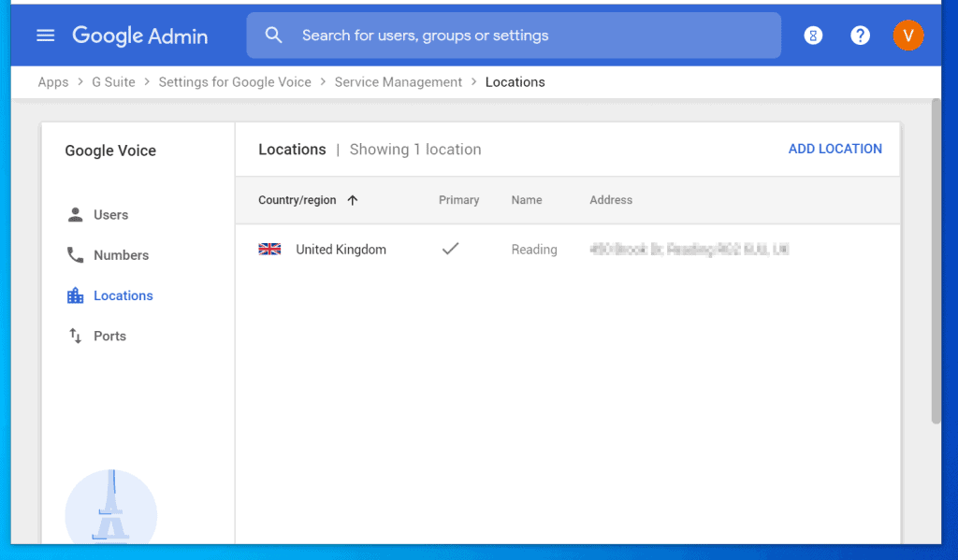Click the Address column header
The image size is (958, 560).
[x=611, y=200]
